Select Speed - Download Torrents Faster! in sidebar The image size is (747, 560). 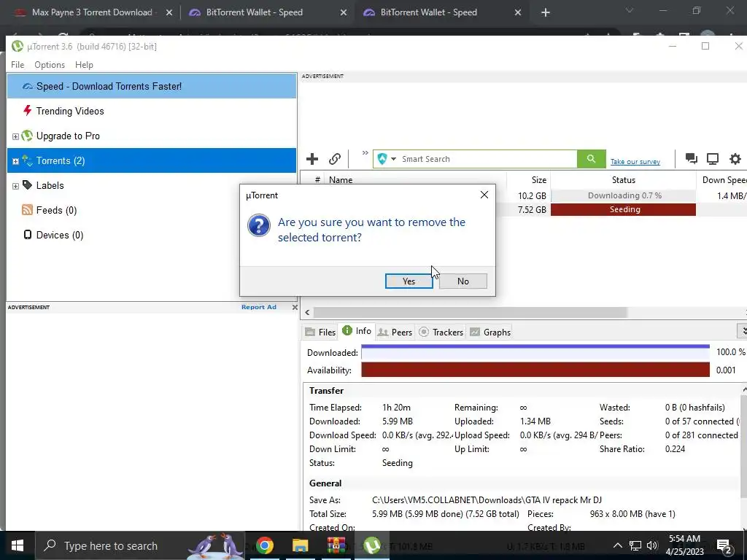(x=152, y=86)
